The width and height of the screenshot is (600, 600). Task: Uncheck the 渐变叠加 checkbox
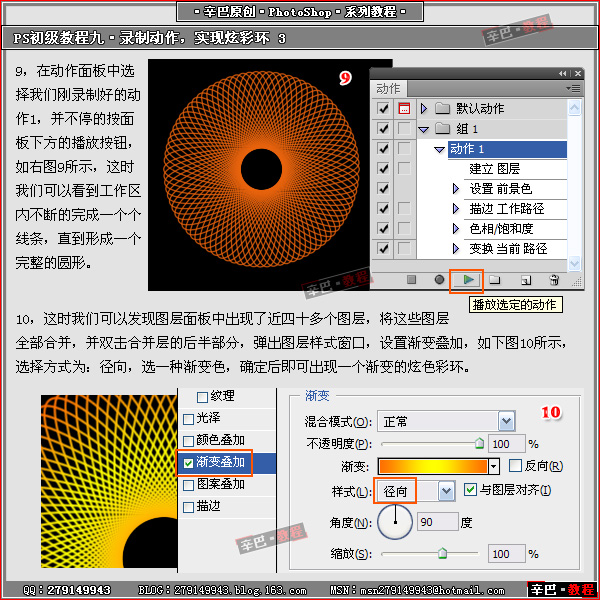click(x=188, y=463)
